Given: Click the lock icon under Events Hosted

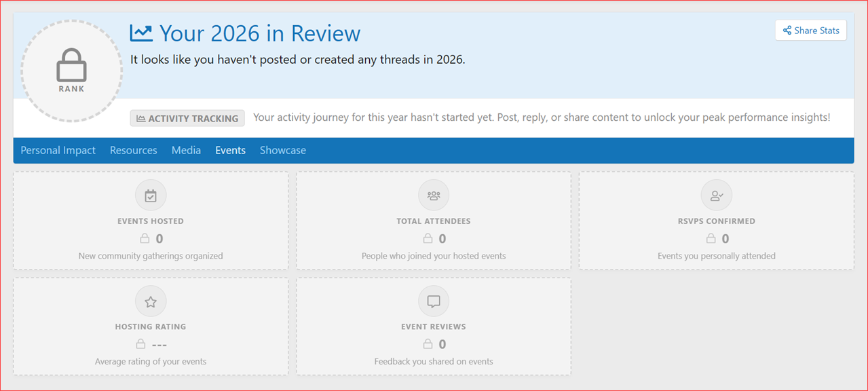Looking at the screenshot, I should [x=144, y=238].
